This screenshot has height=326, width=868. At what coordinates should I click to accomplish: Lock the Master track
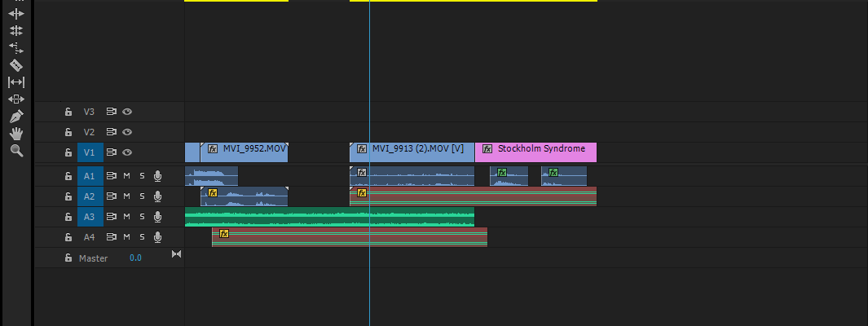coord(68,258)
